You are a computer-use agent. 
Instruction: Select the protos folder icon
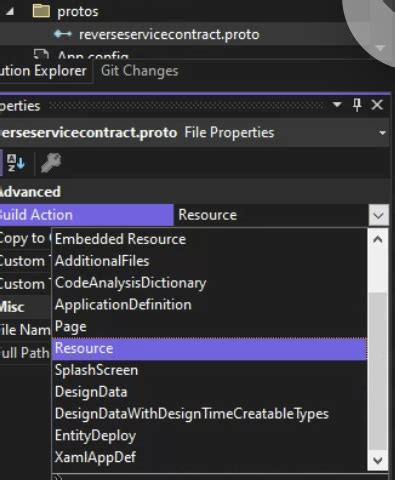coord(41,11)
